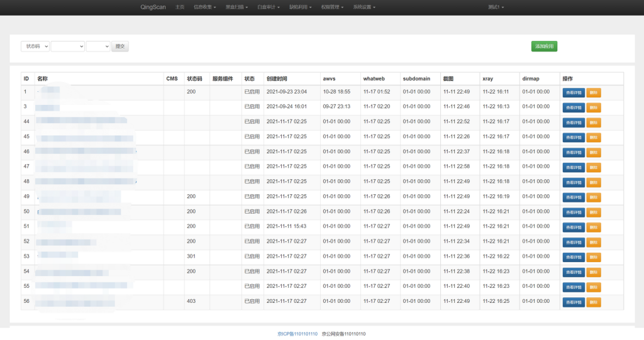Open the third empty filter dropdown
This screenshot has height=340, width=644.
click(x=98, y=47)
